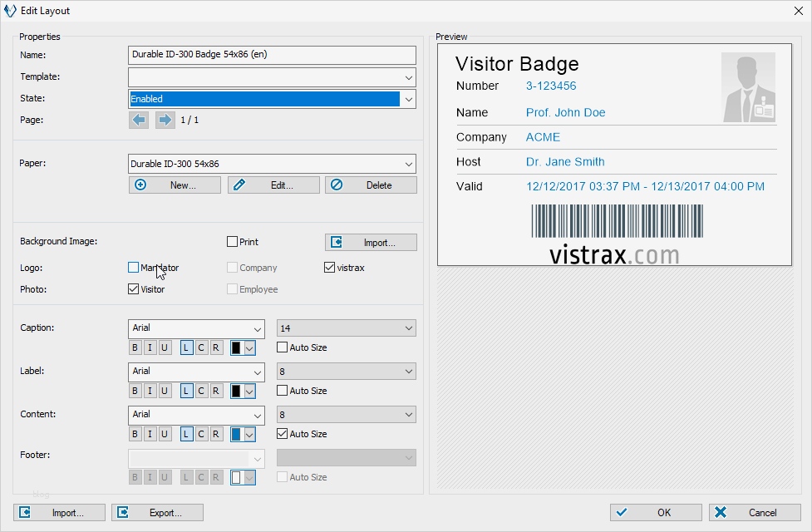Disable Auto Size for Content
This screenshot has width=812, height=532.
point(283,434)
